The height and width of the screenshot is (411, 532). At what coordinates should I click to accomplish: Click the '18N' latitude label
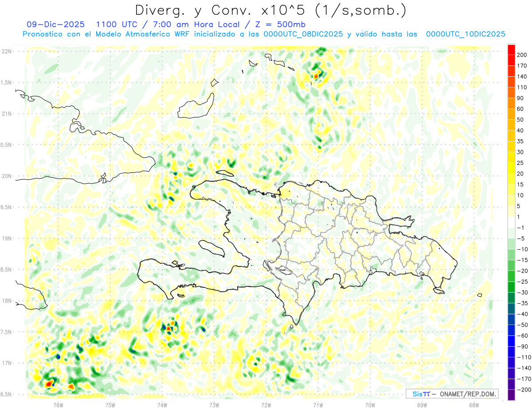[7, 301]
